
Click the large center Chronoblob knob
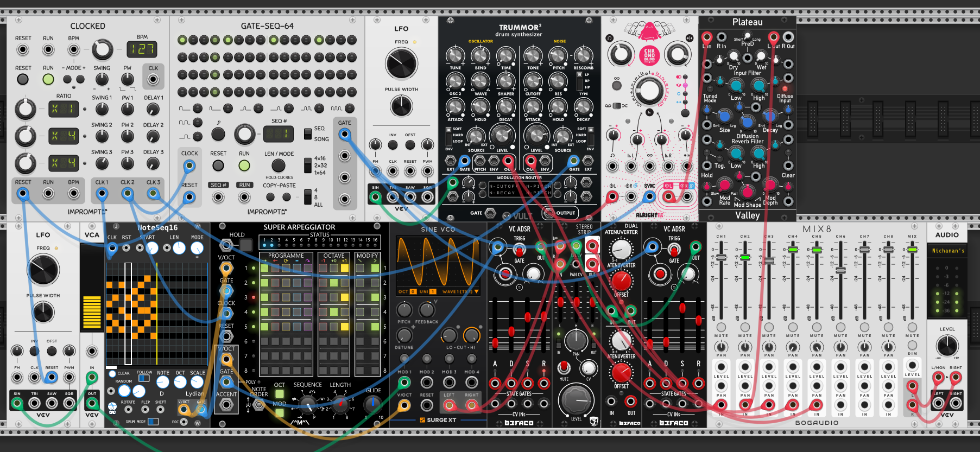pyautogui.click(x=648, y=90)
